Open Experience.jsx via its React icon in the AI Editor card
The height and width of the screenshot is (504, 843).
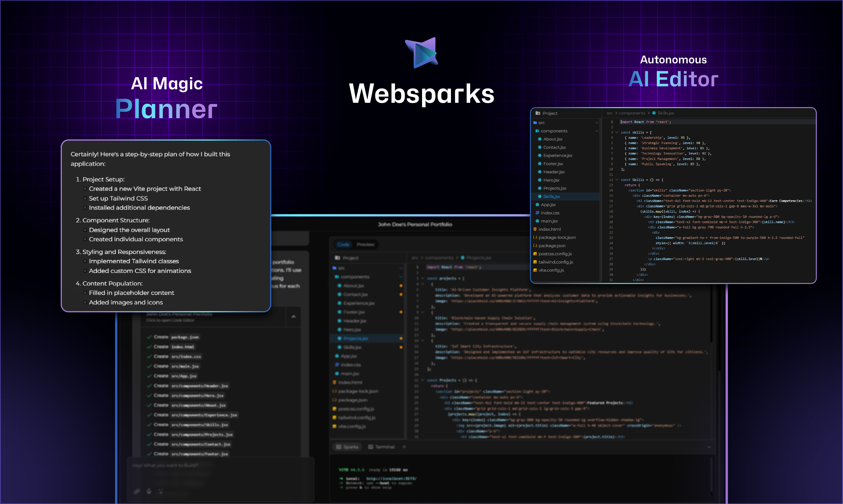click(x=540, y=155)
